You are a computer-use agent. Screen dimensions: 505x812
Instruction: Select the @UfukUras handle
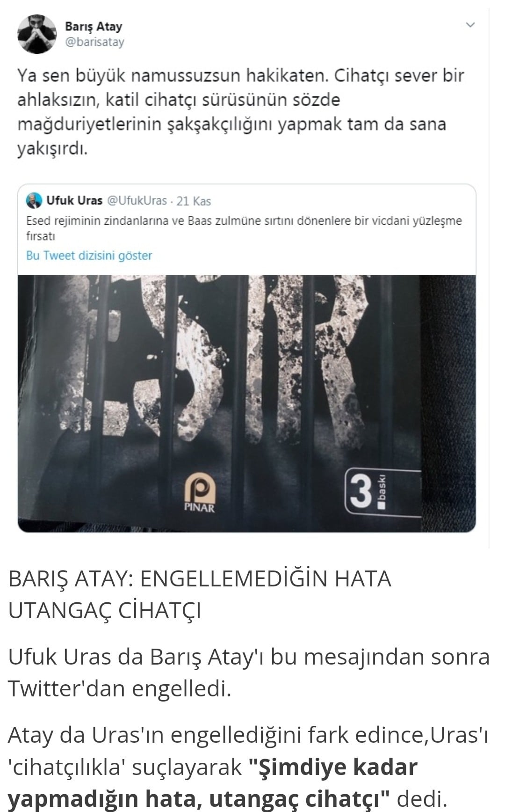[x=137, y=201]
